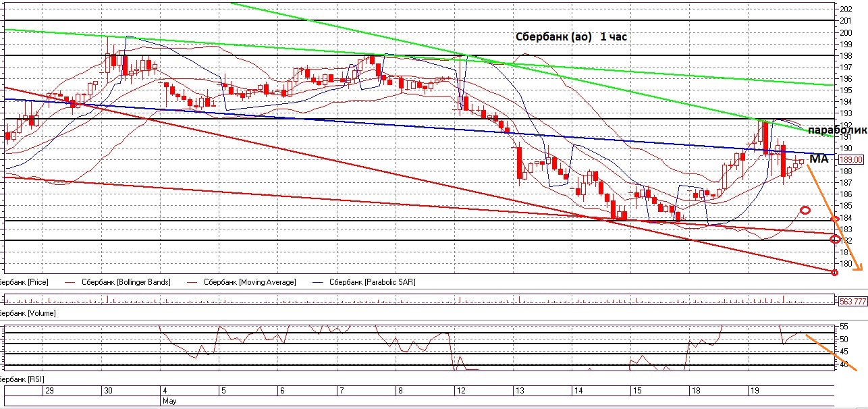868x409 pixels.
Task: Click date label 14 on the time axis
Action: pyautogui.click(x=578, y=391)
